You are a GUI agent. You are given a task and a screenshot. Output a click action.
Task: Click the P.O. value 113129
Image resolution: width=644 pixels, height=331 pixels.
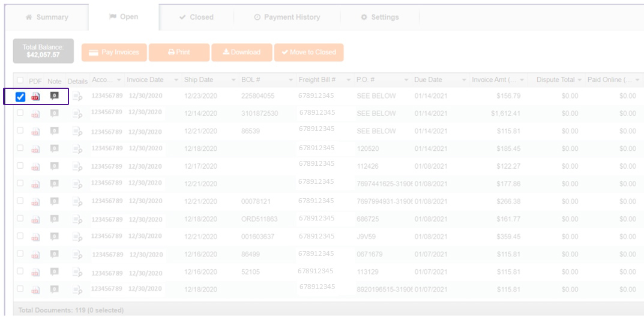click(x=367, y=272)
